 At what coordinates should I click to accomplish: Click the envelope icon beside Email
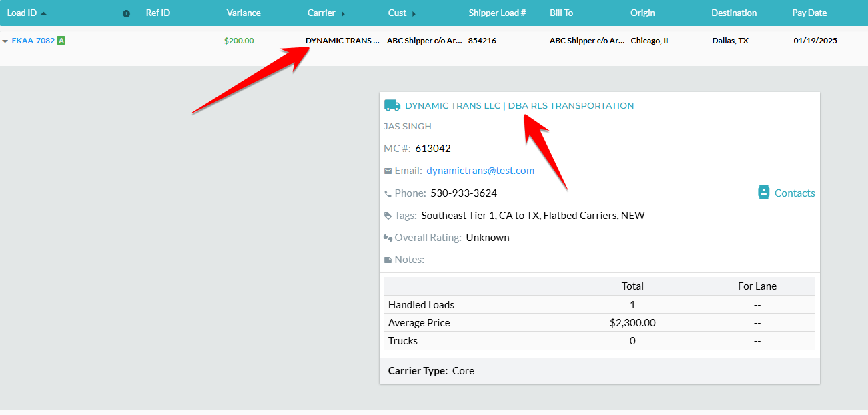coord(388,171)
